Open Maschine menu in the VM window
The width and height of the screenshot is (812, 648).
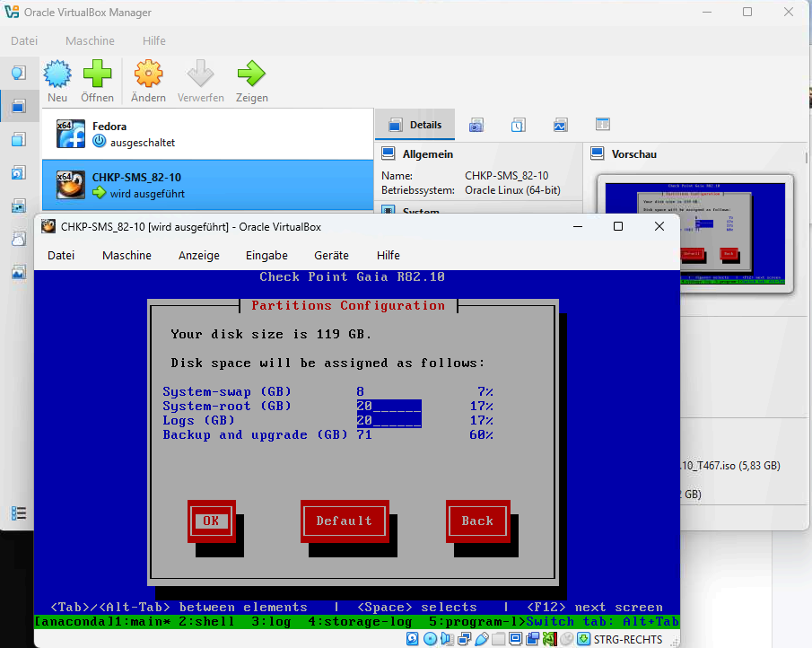pyautogui.click(x=127, y=256)
